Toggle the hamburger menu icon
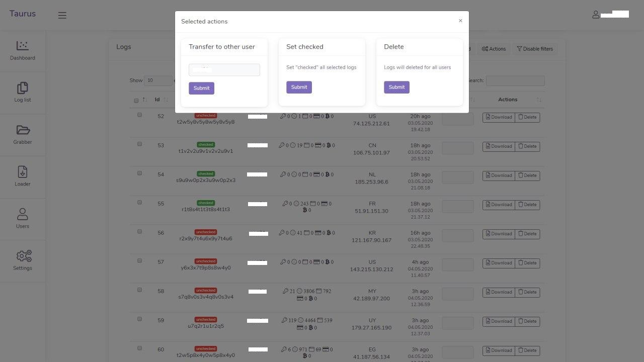The width and height of the screenshot is (644, 362). coord(62,15)
